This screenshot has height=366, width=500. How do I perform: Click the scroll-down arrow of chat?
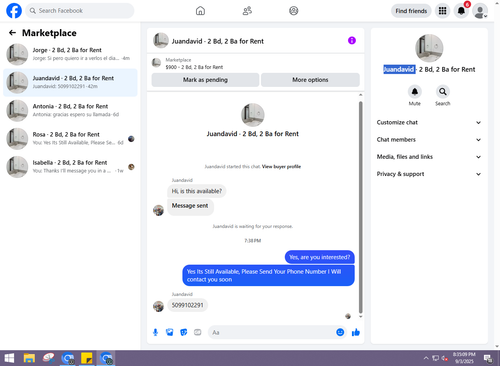click(x=360, y=316)
